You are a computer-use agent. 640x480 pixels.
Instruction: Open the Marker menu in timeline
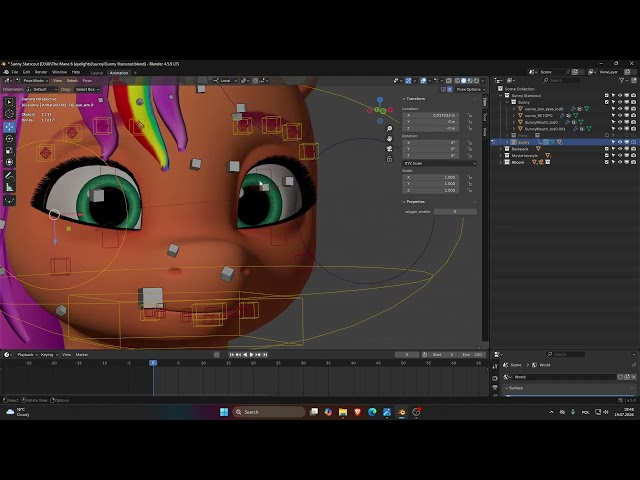(82, 355)
